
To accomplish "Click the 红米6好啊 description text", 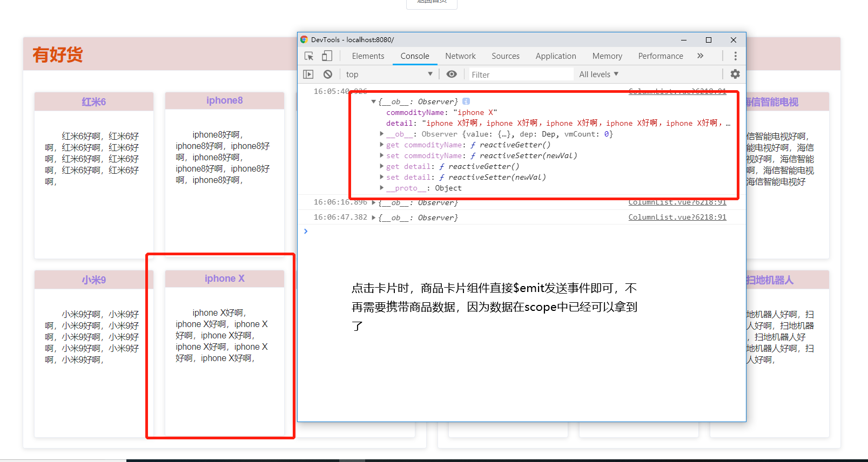I will [92, 159].
